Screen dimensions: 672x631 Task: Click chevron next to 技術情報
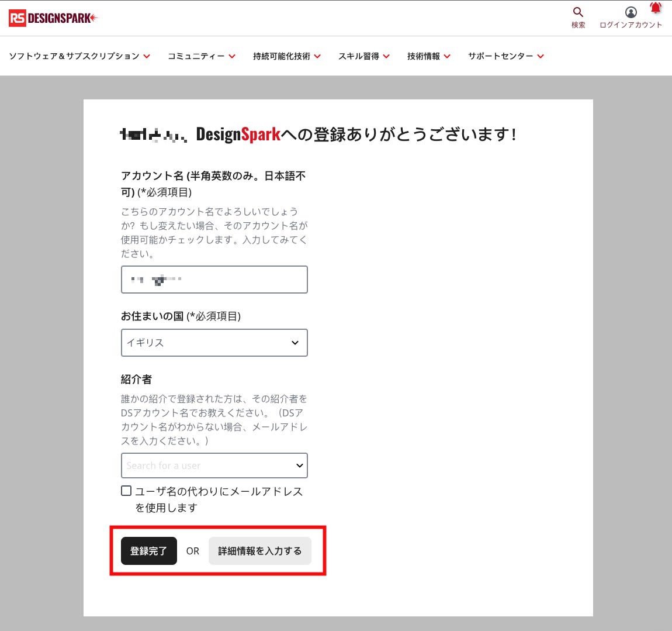coord(447,56)
